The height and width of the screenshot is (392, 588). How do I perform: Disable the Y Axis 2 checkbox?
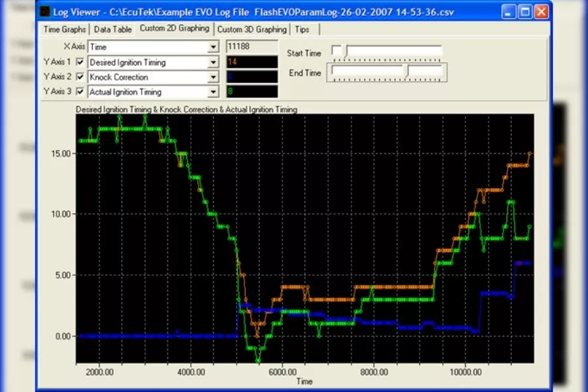click(x=80, y=76)
